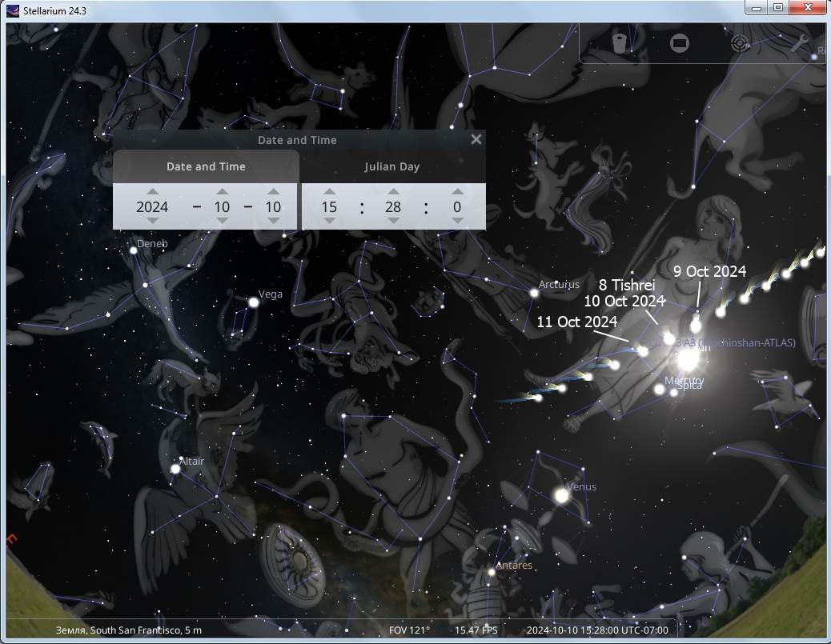831x644 pixels.
Task: Increase the seconds with up arrow
Action: pos(457,192)
